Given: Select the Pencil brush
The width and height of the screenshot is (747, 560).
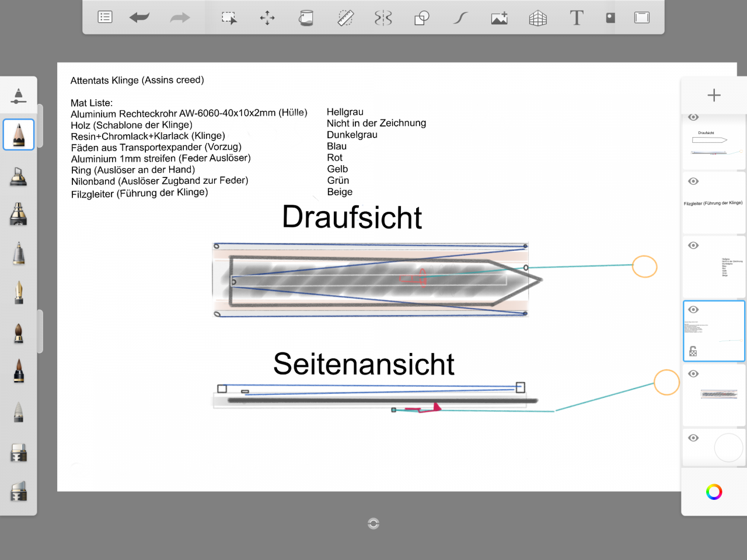Looking at the screenshot, I should [19, 135].
